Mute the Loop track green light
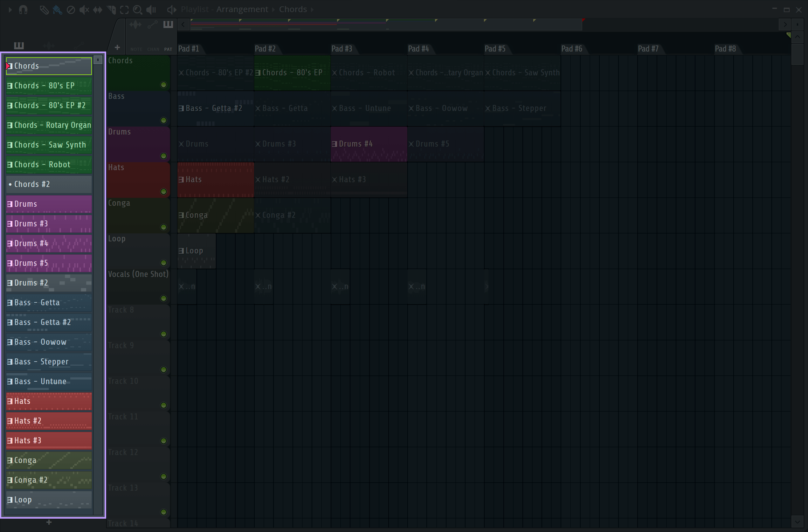The height and width of the screenshot is (532, 808). pyautogui.click(x=164, y=263)
